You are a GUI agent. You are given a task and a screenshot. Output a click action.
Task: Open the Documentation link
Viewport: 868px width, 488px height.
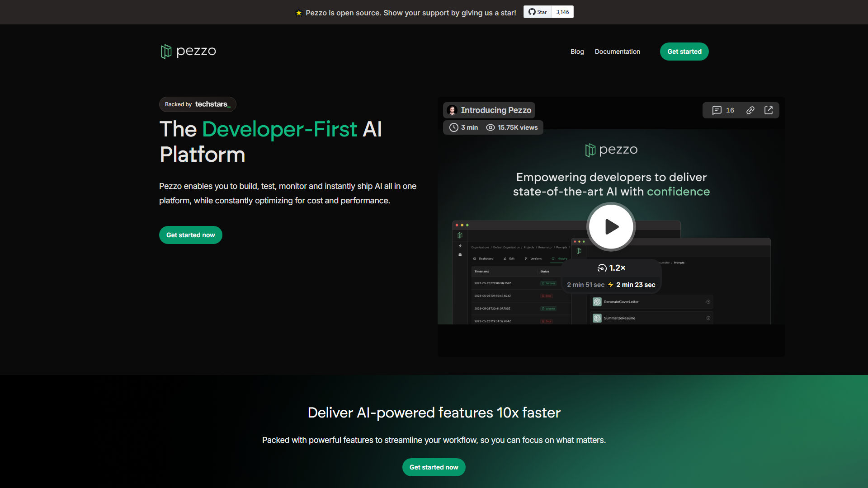click(617, 52)
